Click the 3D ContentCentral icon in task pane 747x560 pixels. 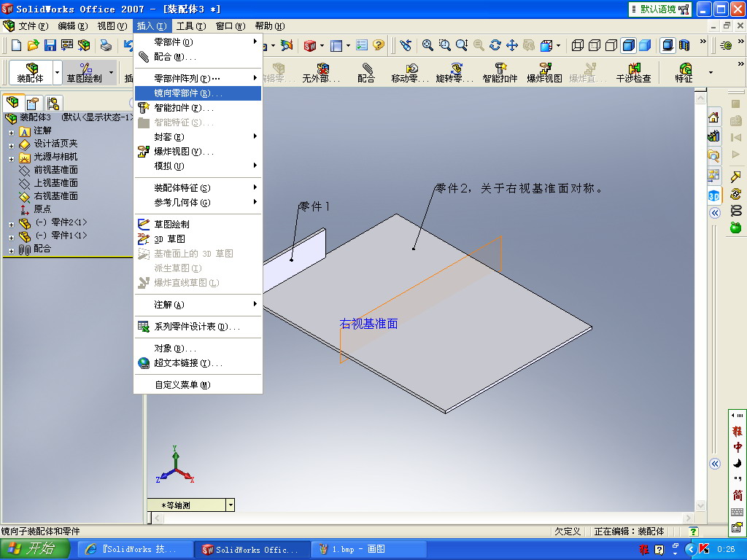click(713, 195)
